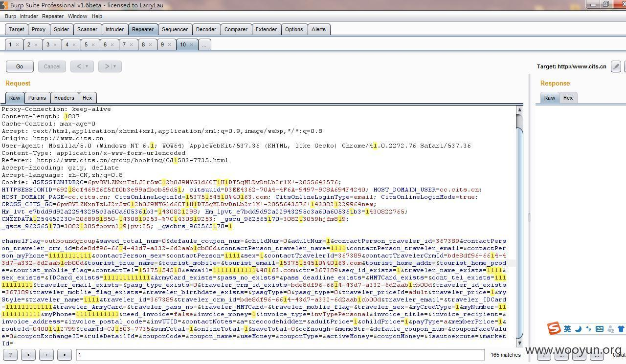Close Repeater tab 10
Screen dimensions: 626x364
point(192,44)
